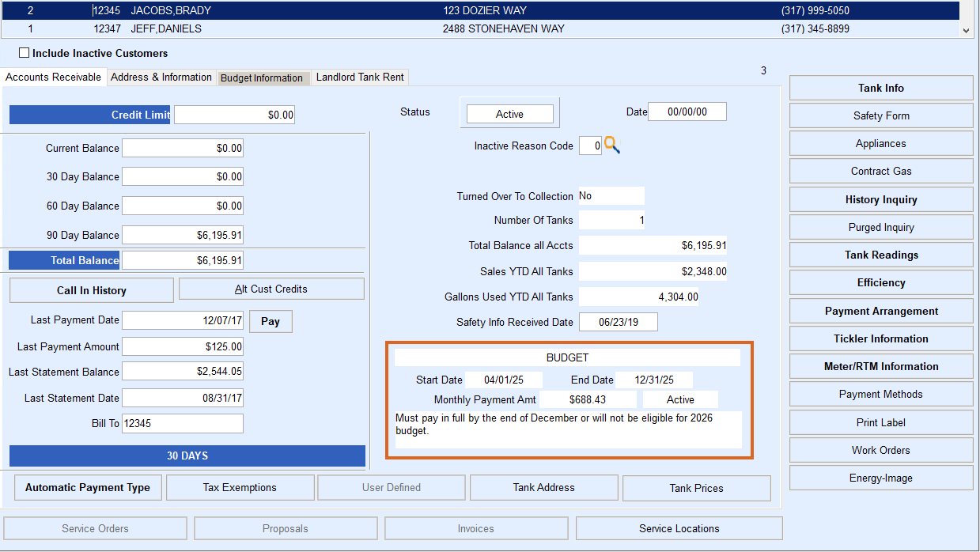Click the Active status button
This screenshot has height=552, width=980.
(x=509, y=114)
